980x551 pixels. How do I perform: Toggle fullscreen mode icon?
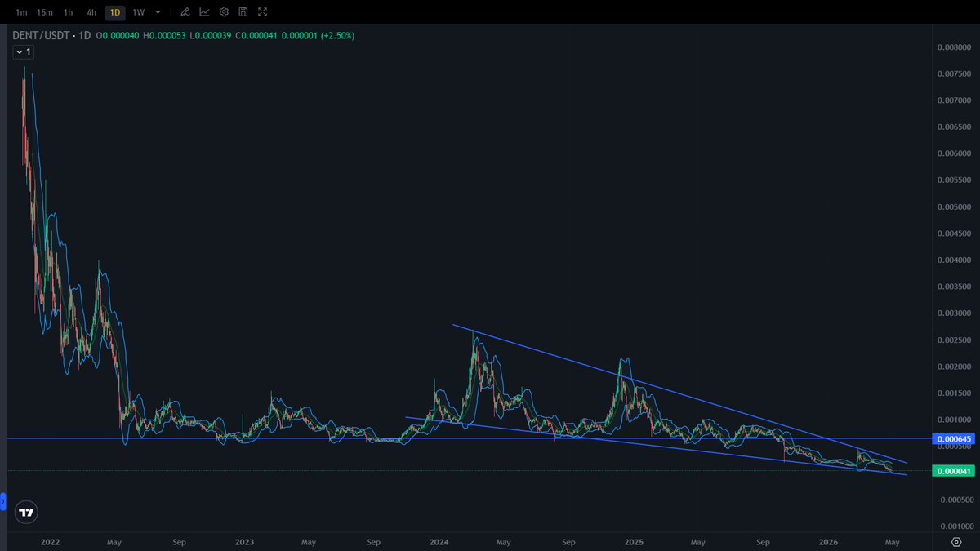(x=261, y=12)
